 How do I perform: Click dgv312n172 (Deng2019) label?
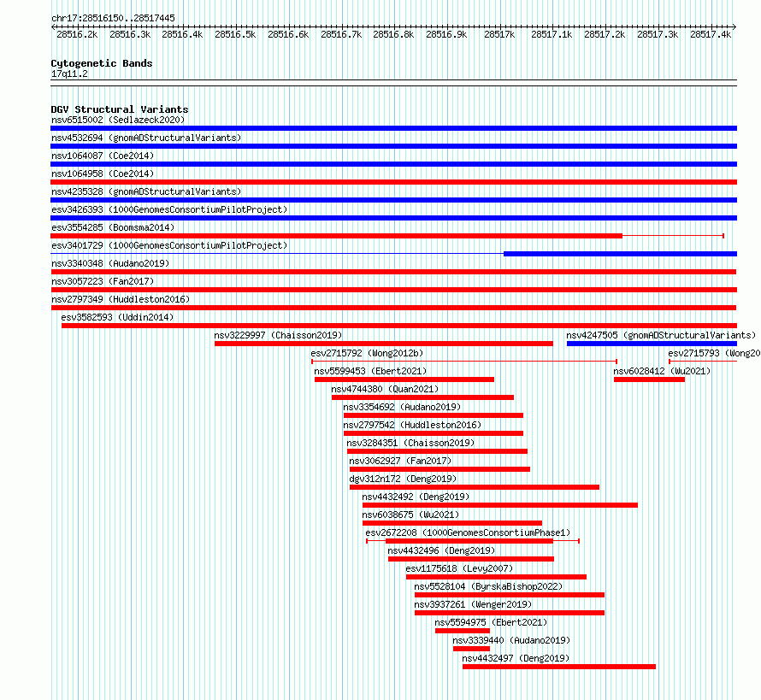click(x=403, y=479)
